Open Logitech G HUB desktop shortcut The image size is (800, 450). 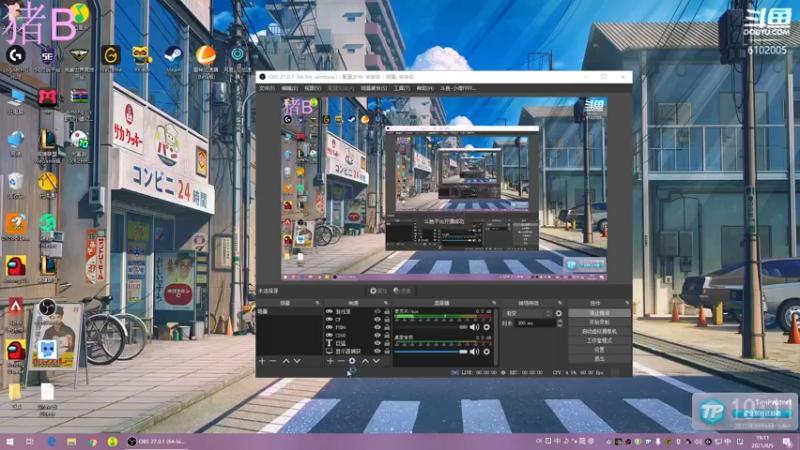click(x=16, y=61)
